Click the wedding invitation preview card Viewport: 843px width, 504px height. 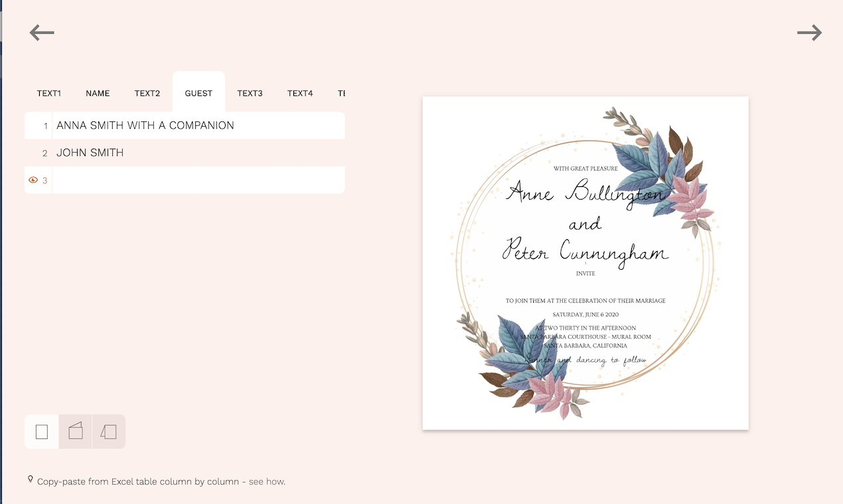pyautogui.click(x=585, y=263)
